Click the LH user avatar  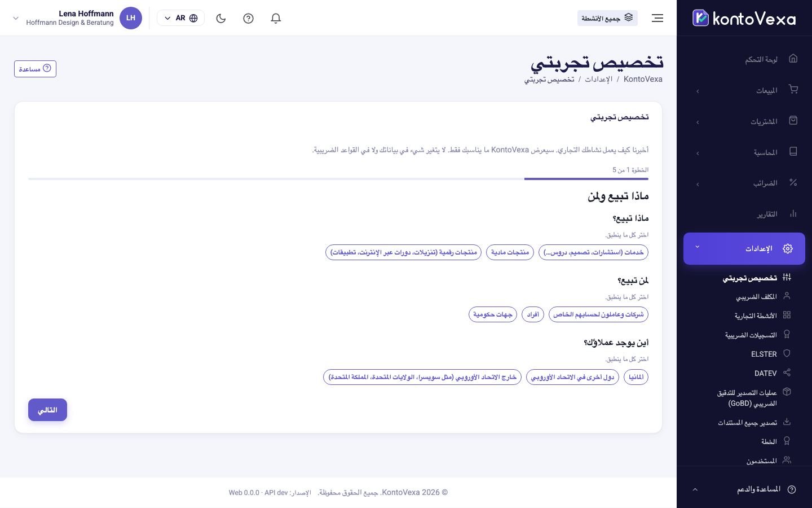pyautogui.click(x=131, y=18)
